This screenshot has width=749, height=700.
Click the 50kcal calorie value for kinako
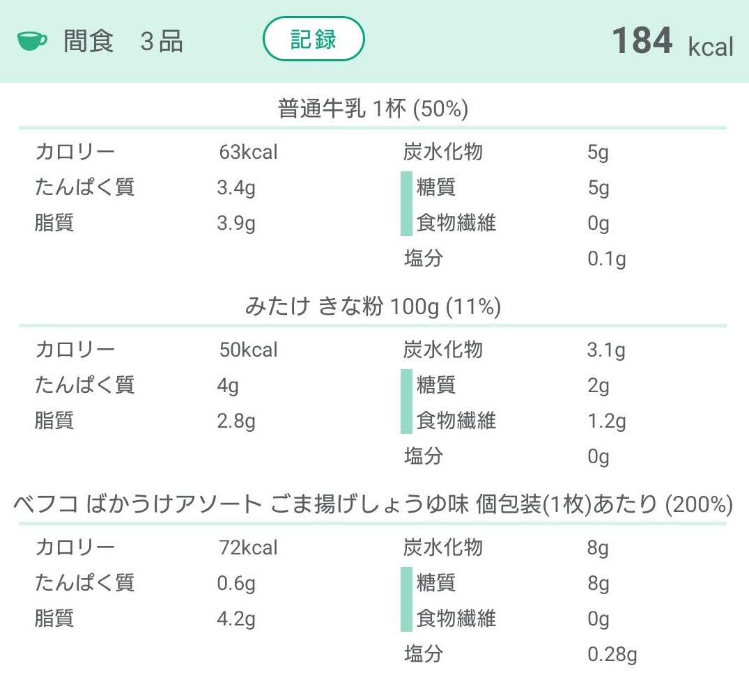[x=248, y=350]
